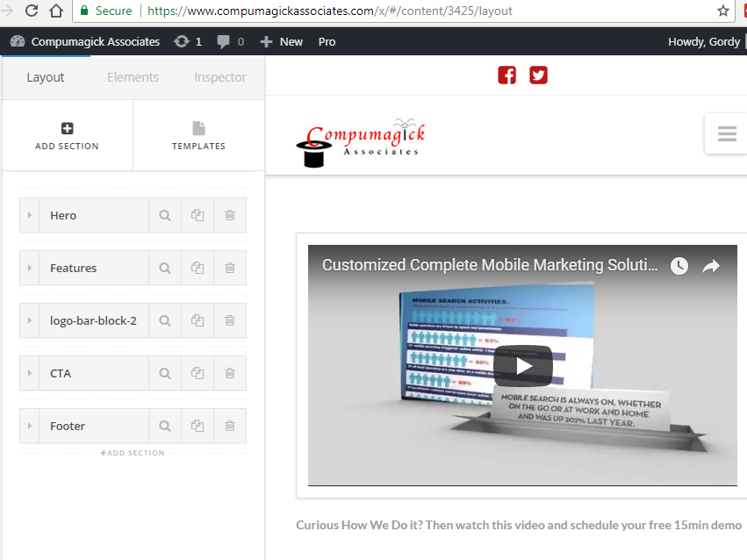747x560 pixels.
Task: Go to the browser home page
Action: coord(56,11)
